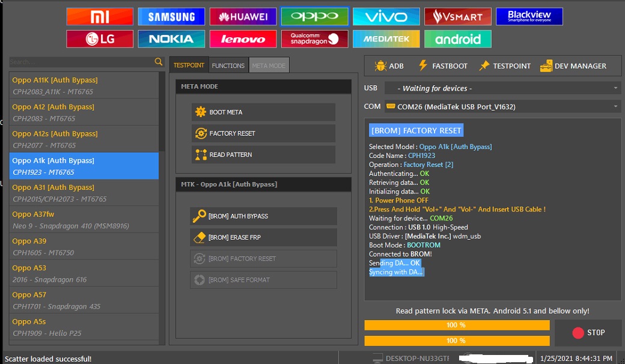Select Oppo A31 [Auth Bypass] device
Image resolution: width=625 pixels, height=364 pixels.
pos(84,193)
